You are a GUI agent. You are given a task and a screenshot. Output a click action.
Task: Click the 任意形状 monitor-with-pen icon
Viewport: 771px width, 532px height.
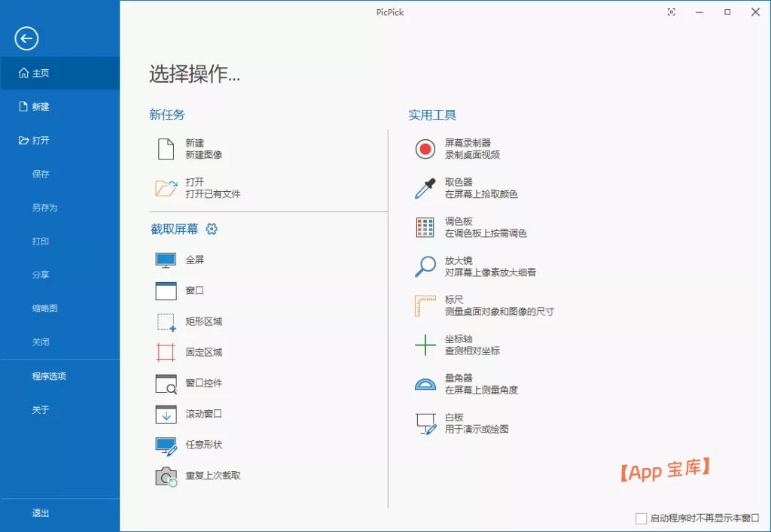coord(166,446)
